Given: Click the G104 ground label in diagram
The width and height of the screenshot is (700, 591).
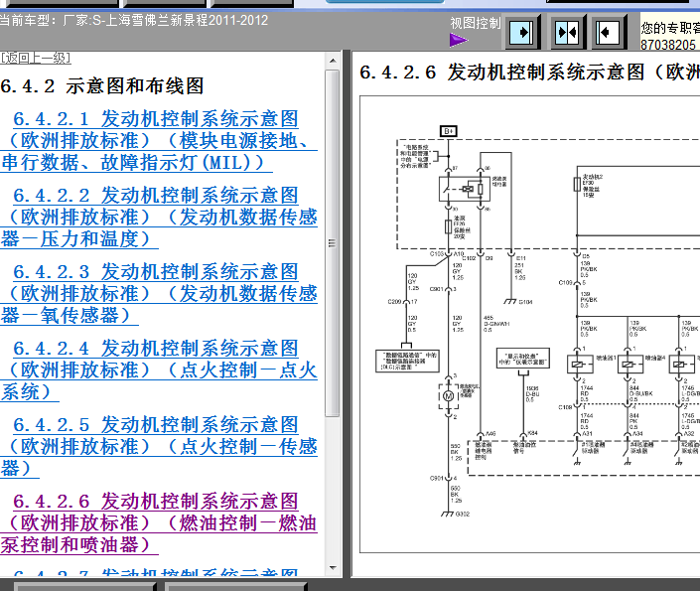Looking at the screenshot, I should [x=525, y=302].
